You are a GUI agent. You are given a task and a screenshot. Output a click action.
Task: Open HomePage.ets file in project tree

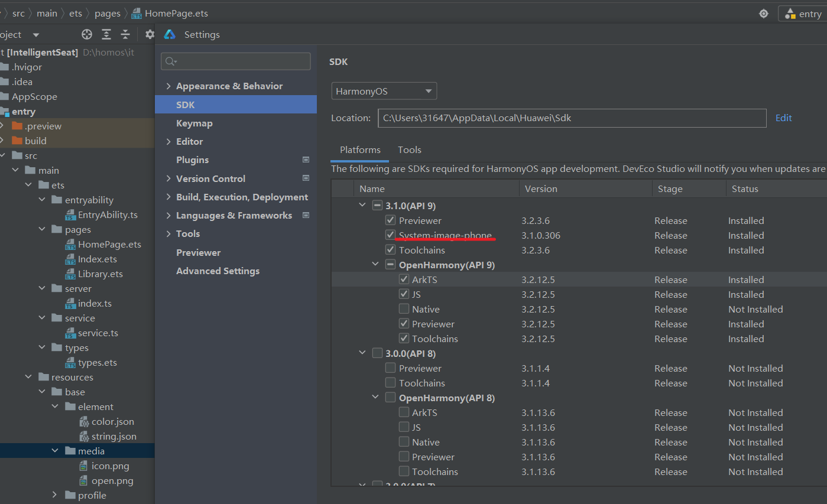(109, 244)
